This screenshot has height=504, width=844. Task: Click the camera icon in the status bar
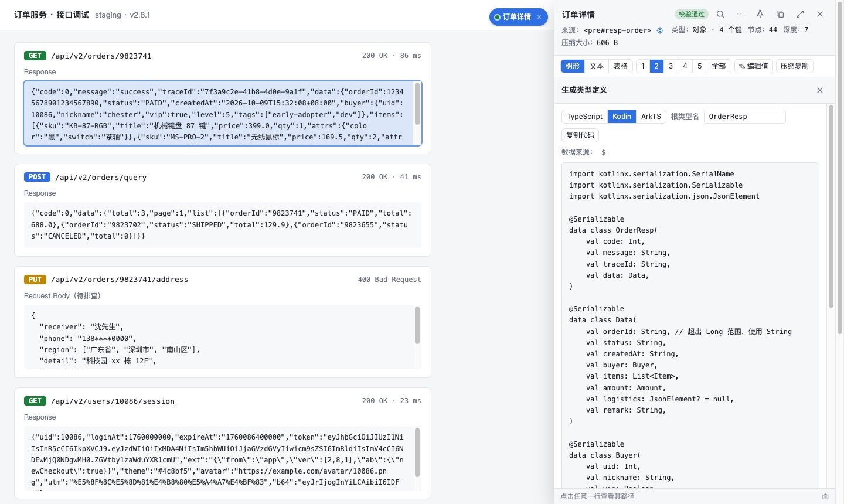click(x=825, y=496)
